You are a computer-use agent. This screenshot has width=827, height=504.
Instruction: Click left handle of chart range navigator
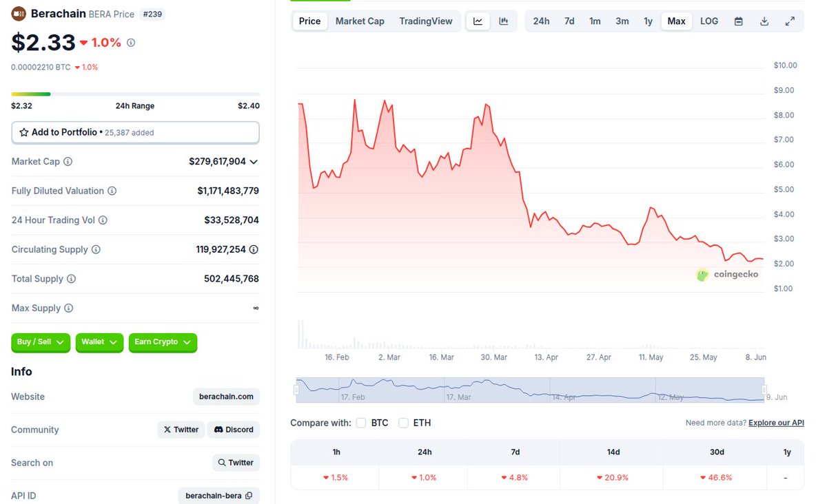pyautogui.click(x=296, y=390)
